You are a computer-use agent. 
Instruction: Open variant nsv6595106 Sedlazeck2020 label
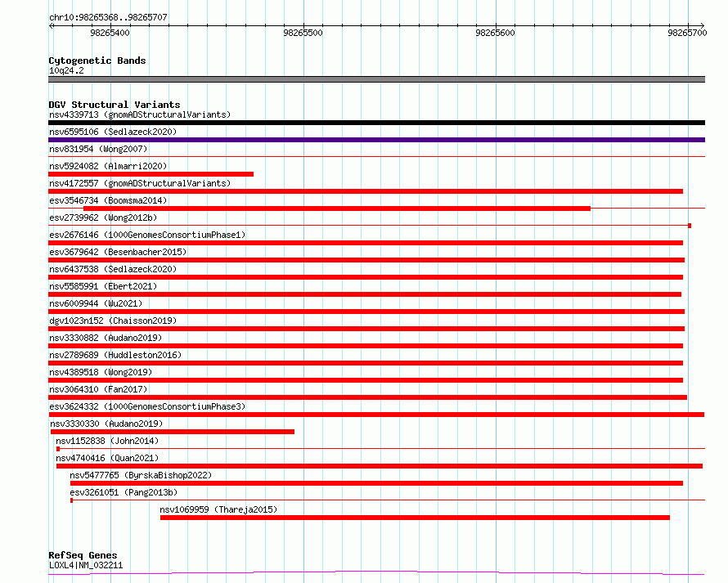[x=113, y=132]
